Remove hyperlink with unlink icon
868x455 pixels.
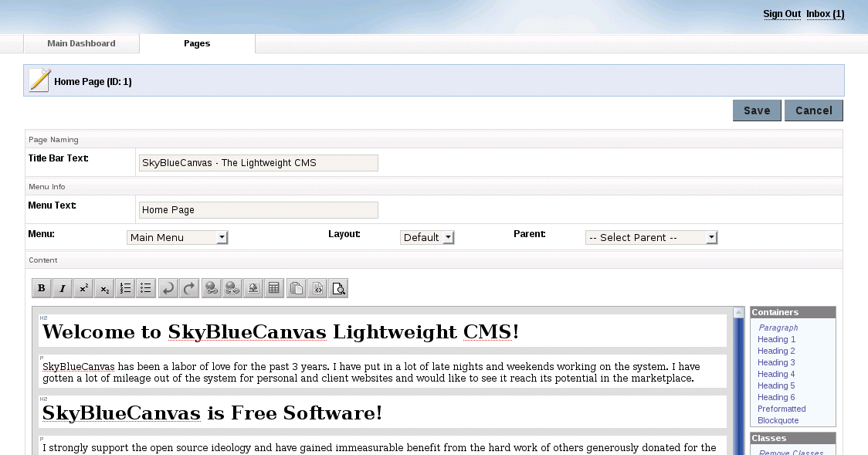[232, 288]
